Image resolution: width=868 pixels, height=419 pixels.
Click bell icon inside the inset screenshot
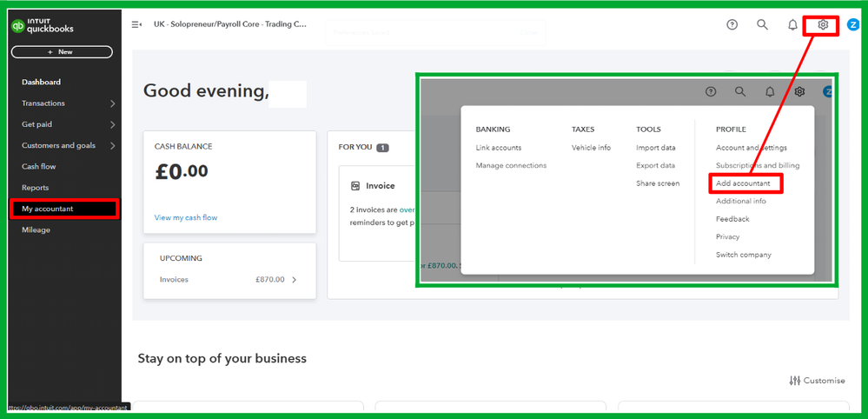click(x=770, y=92)
